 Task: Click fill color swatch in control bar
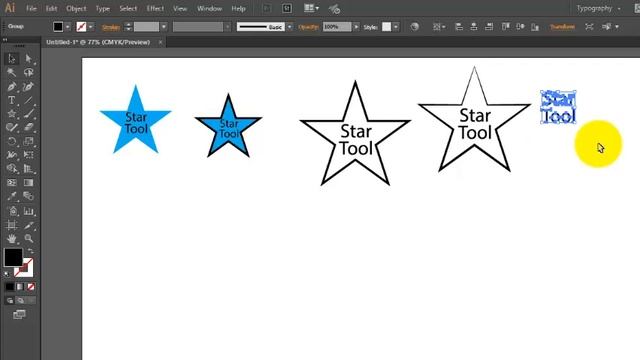(x=58, y=27)
